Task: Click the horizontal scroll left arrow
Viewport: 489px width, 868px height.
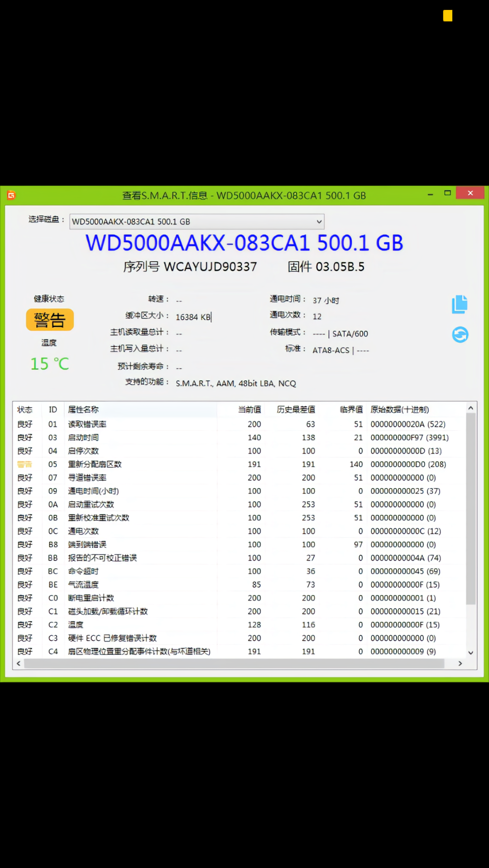Action: pyautogui.click(x=19, y=663)
